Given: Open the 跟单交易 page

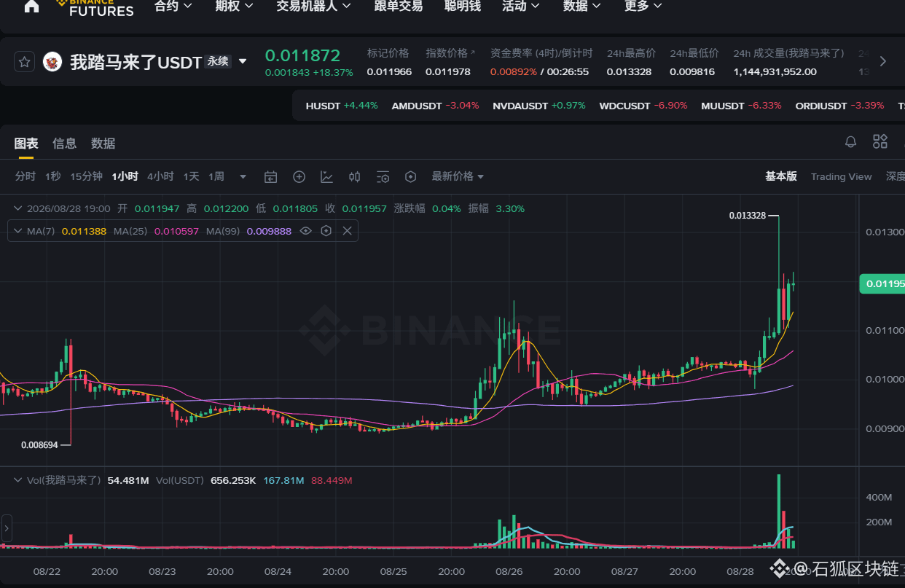Looking at the screenshot, I should pyautogui.click(x=398, y=6).
